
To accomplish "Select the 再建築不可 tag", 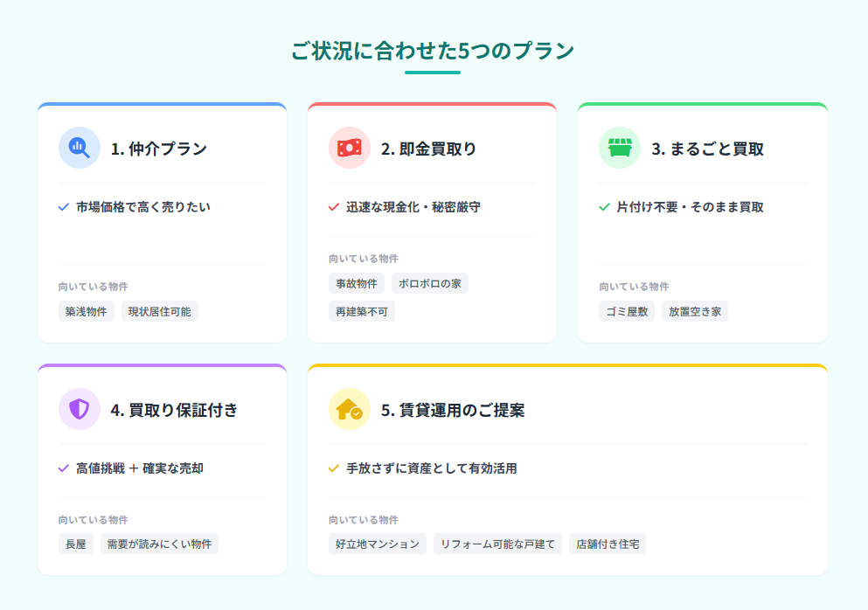I will point(362,312).
